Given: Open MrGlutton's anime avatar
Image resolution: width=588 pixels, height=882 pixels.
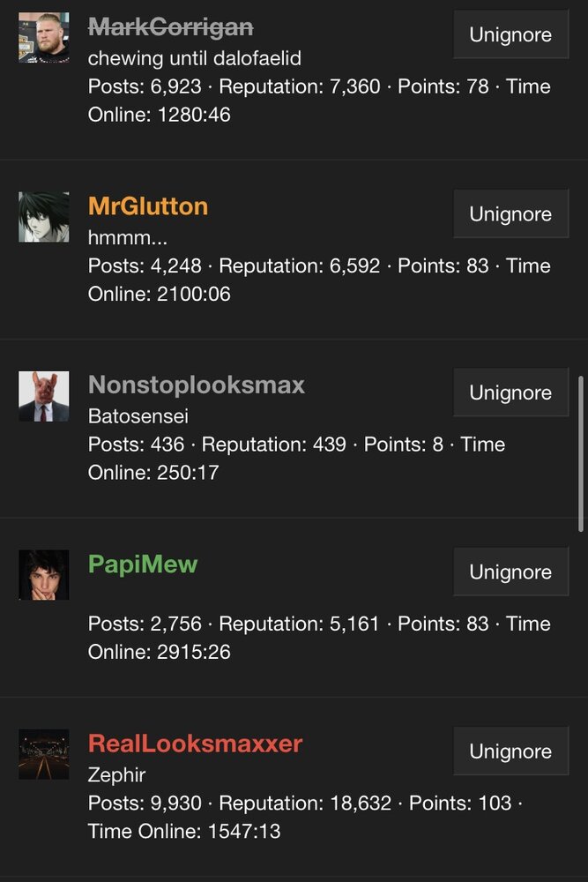Looking at the screenshot, I should click(44, 217).
